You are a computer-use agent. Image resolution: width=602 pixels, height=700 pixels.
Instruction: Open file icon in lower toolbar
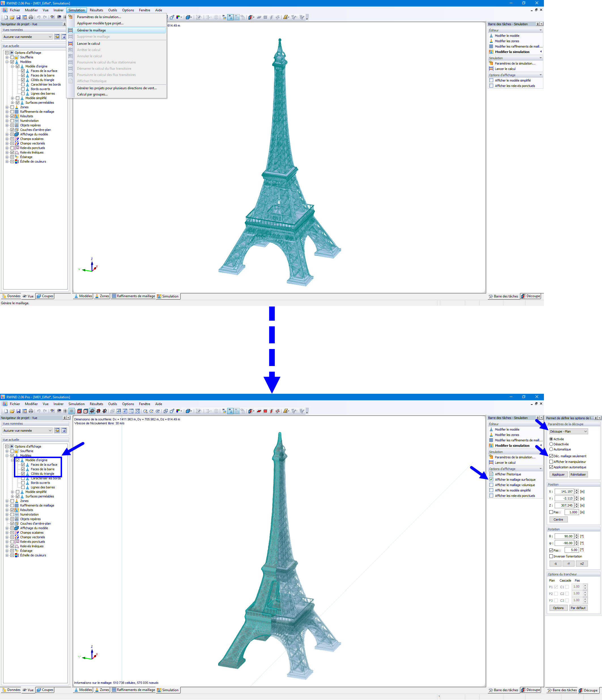(x=12, y=411)
